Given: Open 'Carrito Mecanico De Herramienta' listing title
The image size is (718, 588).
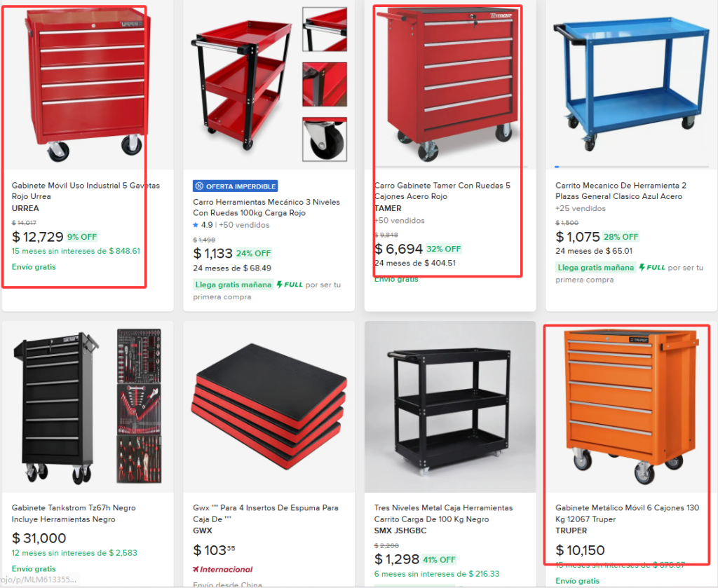Looking at the screenshot, I should point(621,191).
